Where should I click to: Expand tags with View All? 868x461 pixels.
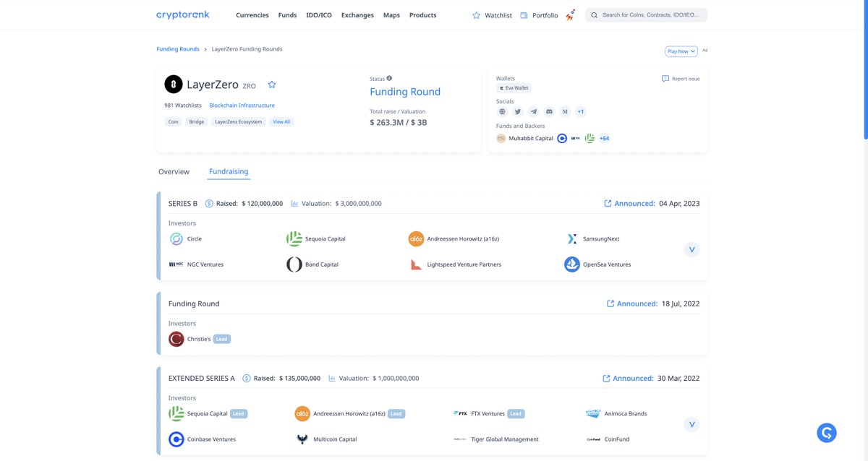click(281, 121)
